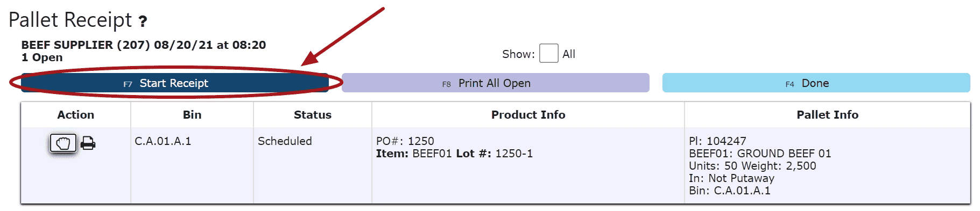Click Print All Open button

[x=495, y=83]
